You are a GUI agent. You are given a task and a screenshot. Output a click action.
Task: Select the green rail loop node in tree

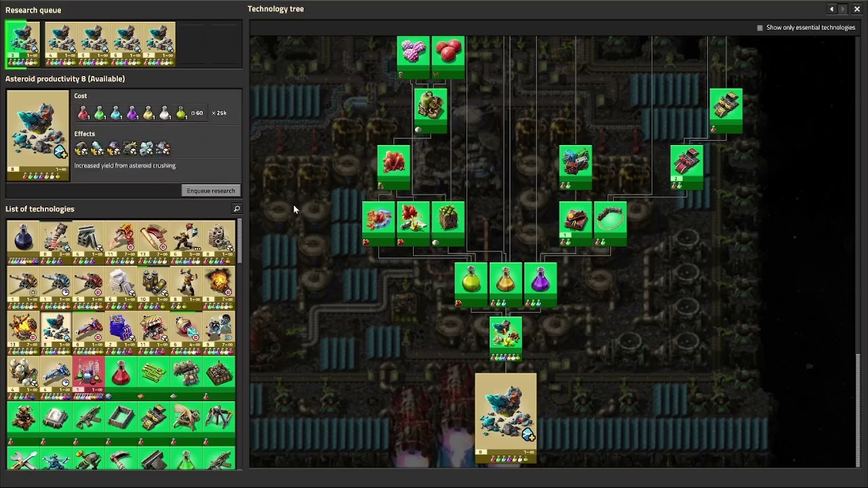point(610,224)
